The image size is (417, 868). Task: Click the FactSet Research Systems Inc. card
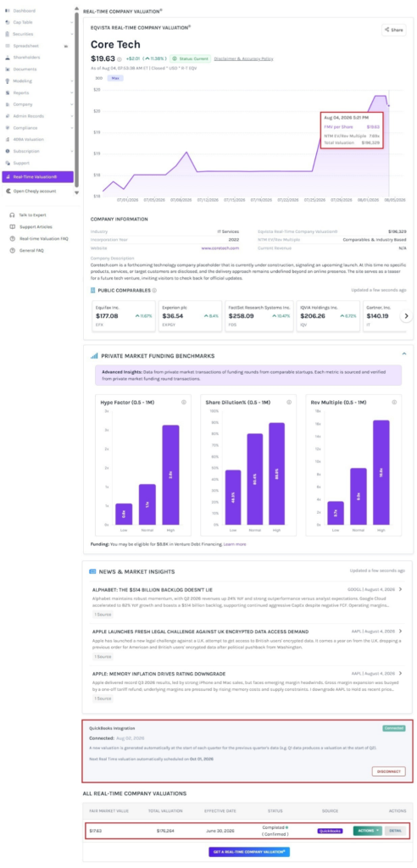[x=259, y=316]
